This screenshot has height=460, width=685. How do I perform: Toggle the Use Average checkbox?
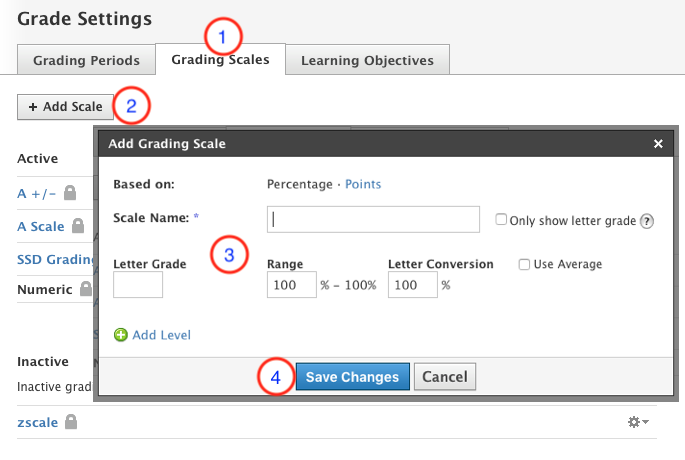click(524, 264)
